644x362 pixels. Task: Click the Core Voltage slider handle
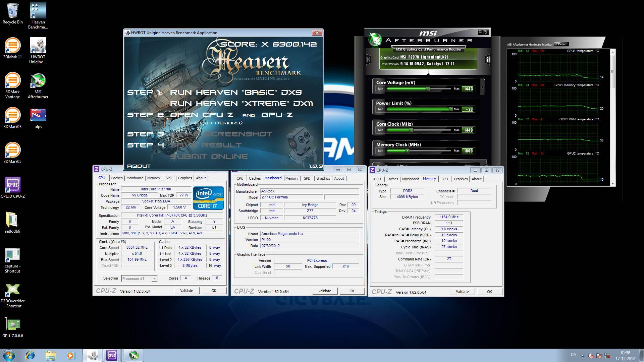(x=428, y=89)
